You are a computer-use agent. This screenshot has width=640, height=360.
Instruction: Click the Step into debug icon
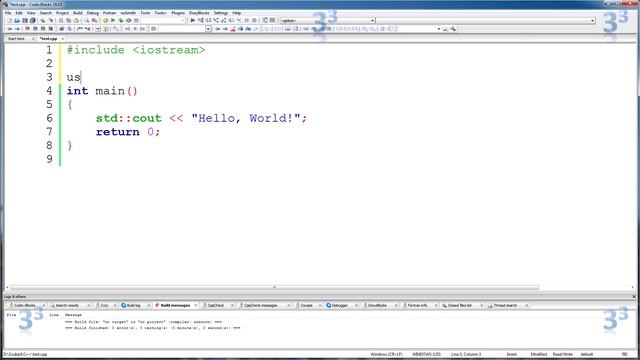pos(216,20)
